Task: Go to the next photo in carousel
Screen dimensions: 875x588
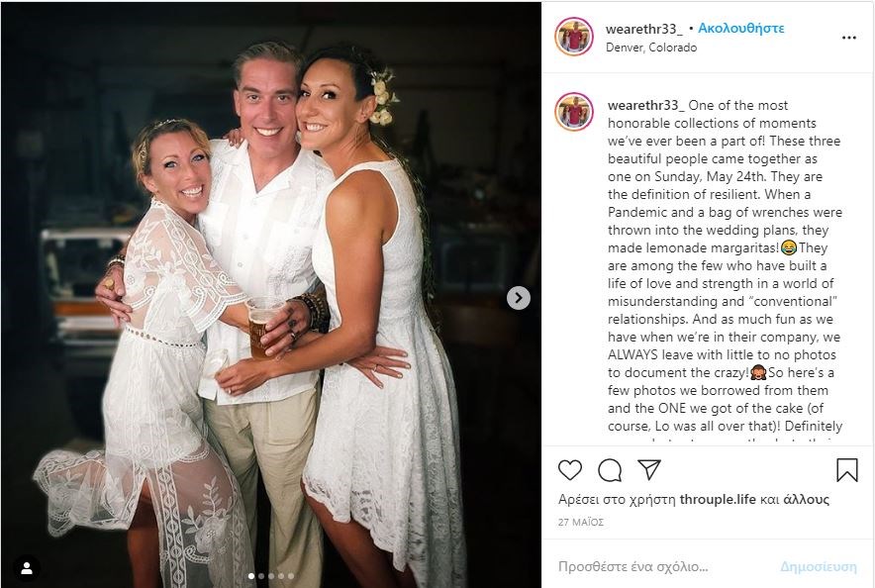Action: click(519, 298)
